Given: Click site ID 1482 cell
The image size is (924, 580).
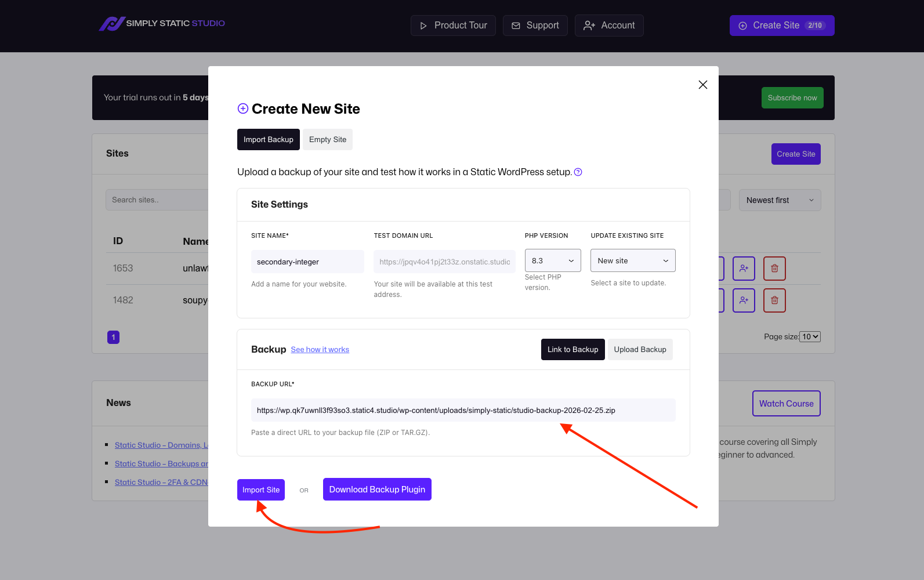Looking at the screenshot, I should coord(123,300).
